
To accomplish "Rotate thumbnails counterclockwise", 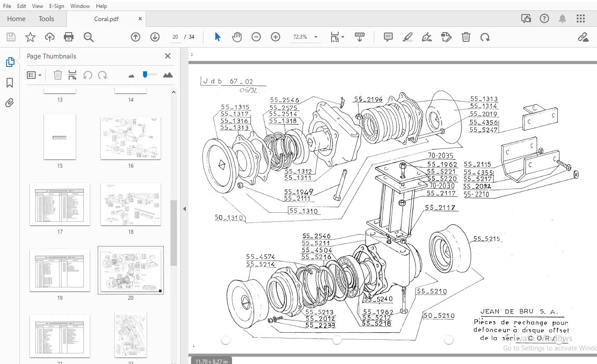I will (x=88, y=75).
